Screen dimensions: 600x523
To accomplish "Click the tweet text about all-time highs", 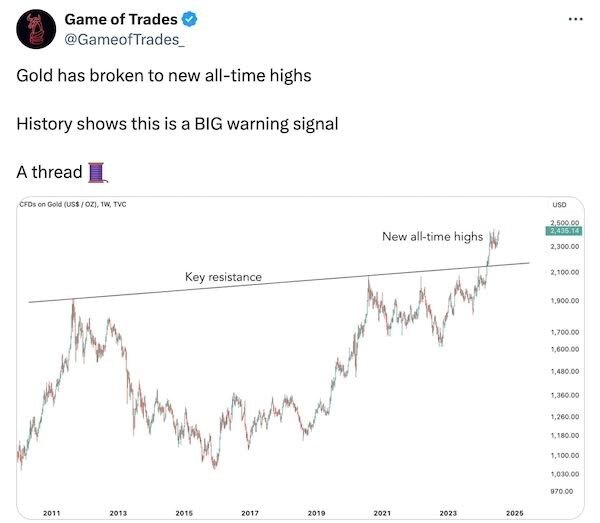I will 164,75.
